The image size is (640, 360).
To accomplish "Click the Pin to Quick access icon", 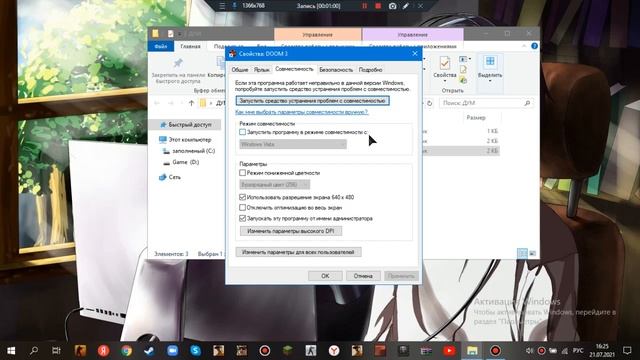I will point(178,63).
